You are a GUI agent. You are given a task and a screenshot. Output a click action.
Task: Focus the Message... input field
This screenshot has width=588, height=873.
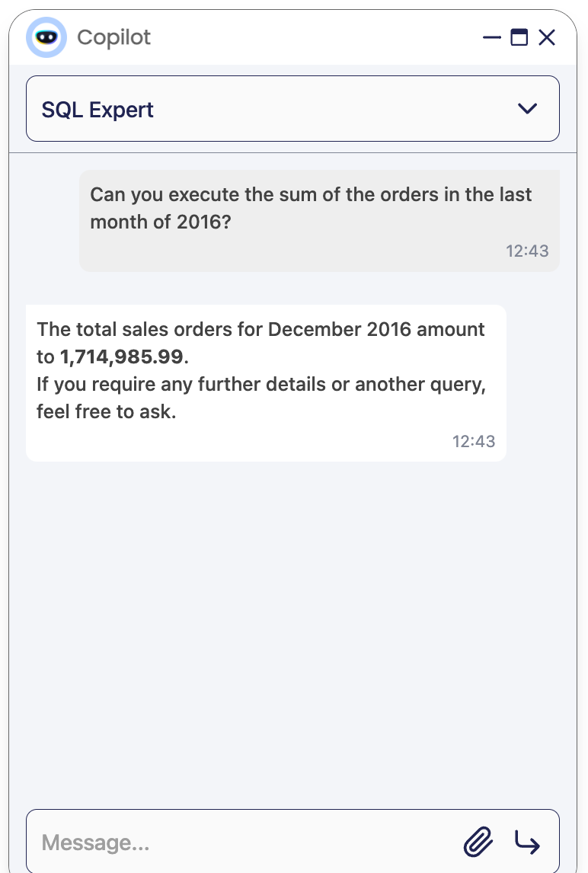(x=245, y=842)
